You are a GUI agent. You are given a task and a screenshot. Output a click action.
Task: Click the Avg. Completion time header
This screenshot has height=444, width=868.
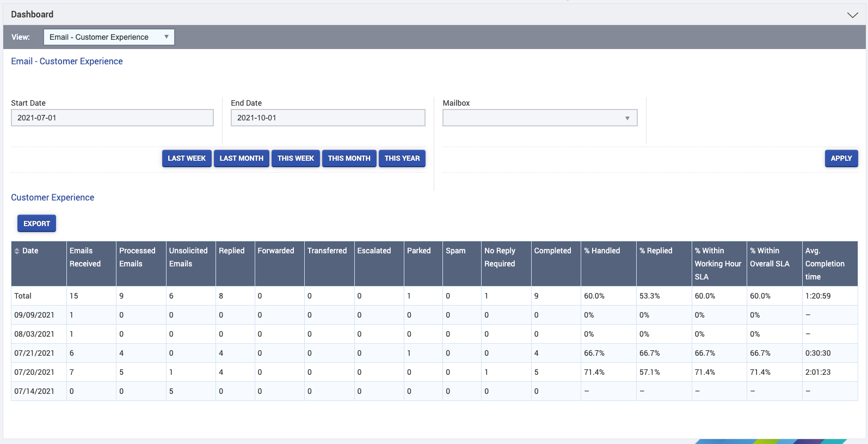[824, 264]
